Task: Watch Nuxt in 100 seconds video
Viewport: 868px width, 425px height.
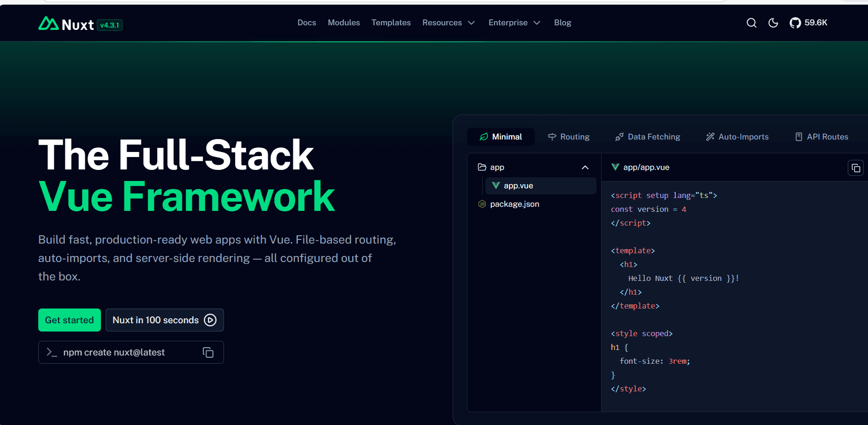Action: coord(165,320)
